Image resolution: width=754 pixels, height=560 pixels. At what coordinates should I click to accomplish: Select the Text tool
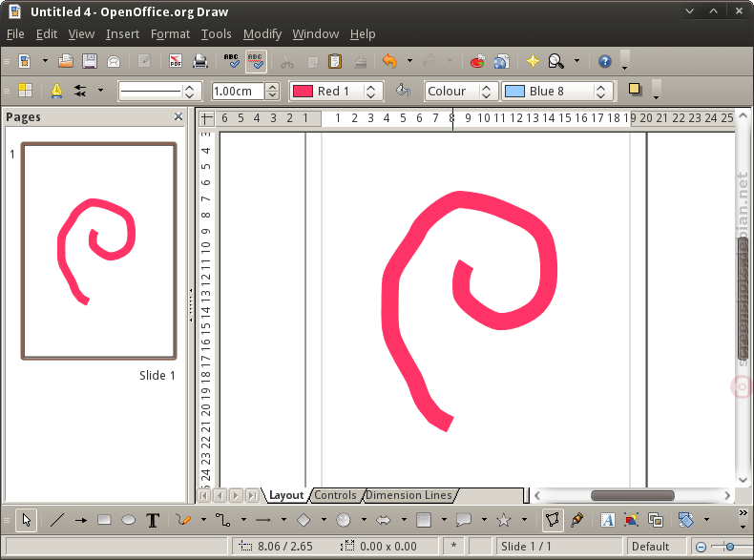[153, 520]
